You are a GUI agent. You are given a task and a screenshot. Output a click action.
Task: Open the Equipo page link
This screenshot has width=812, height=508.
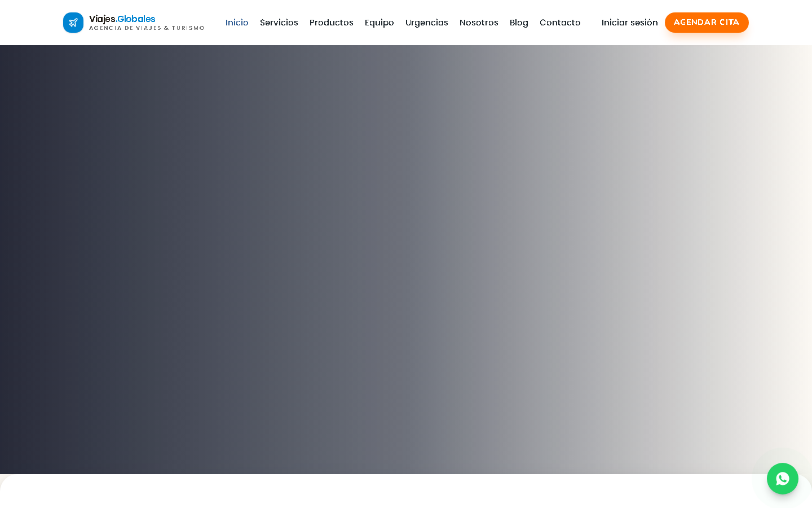tap(379, 23)
